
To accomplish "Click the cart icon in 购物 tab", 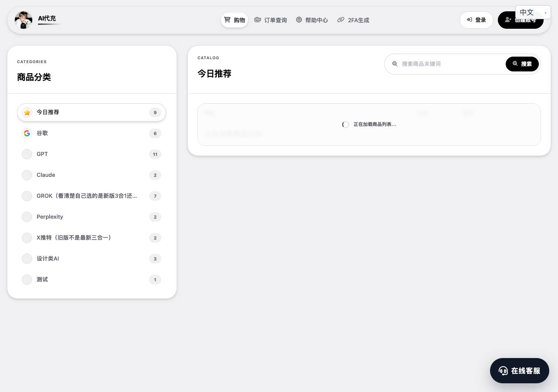I will tap(227, 20).
